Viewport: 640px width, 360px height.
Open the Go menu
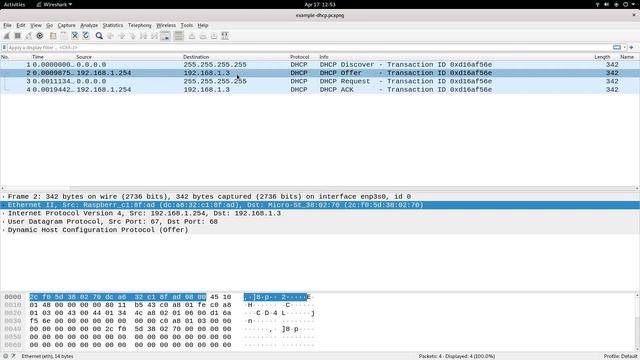point(49,25)
